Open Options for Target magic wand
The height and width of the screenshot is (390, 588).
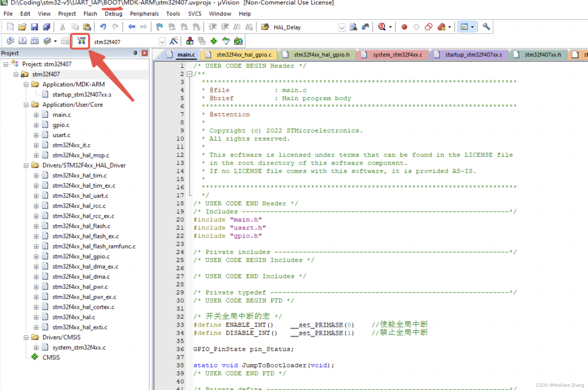click(x=174, y=41)
